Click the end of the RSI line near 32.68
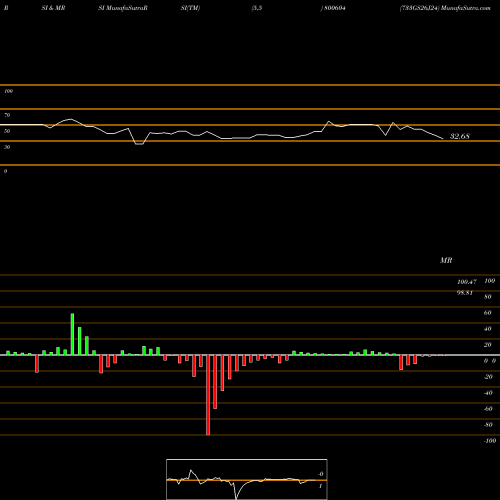The image size is (500, 500). pyautogui.click(x=442, y=138)
